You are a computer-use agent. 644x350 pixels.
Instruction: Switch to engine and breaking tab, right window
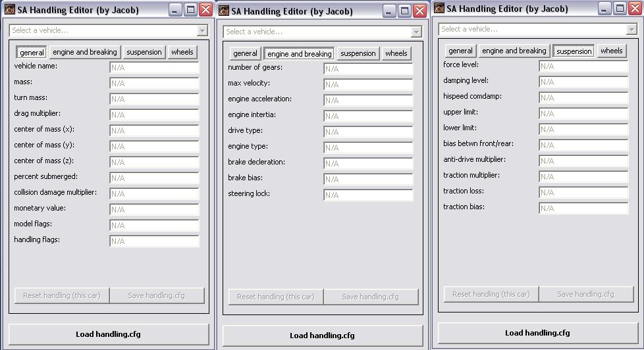point(514,51)
